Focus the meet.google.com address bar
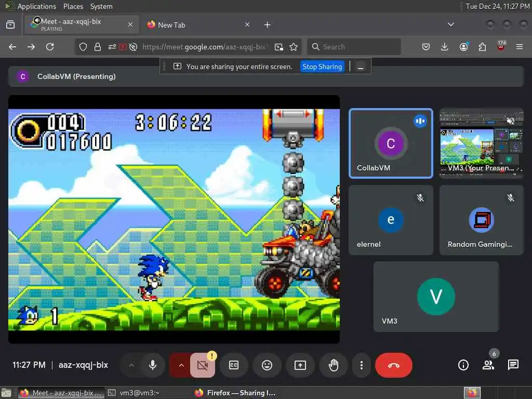The width and height of the screenshot is (532, 399). (205, 47)
